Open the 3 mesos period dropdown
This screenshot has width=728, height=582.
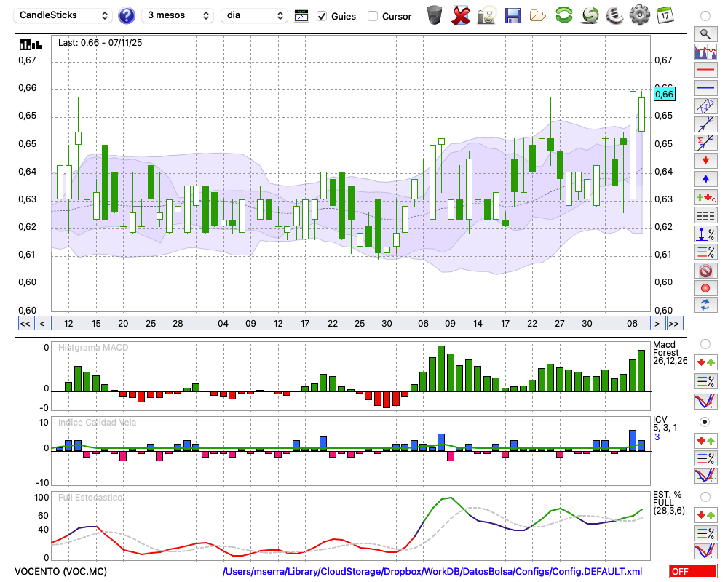pyautogui.click(x=177, y=15)
